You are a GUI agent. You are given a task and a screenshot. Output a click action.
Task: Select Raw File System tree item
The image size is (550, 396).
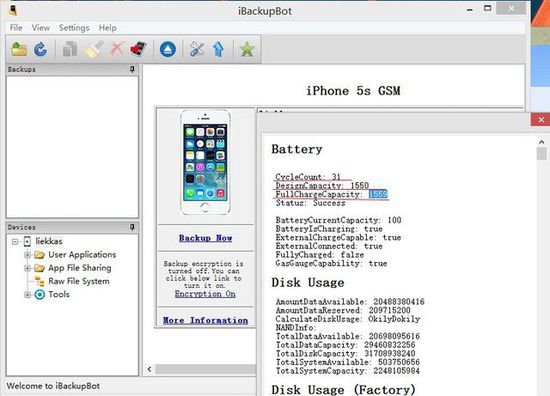click(x=79, y=281)
